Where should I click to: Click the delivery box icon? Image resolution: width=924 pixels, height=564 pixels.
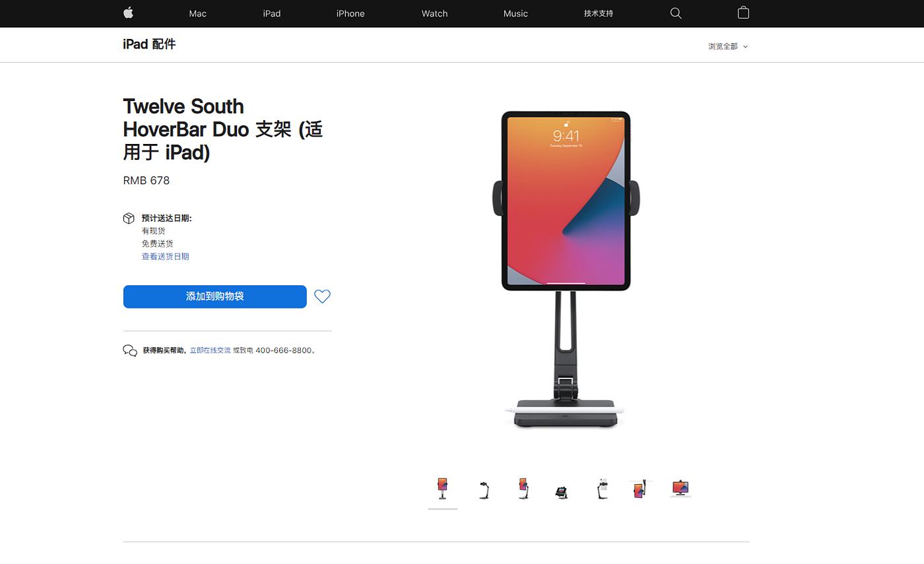(x=129, y=219)
